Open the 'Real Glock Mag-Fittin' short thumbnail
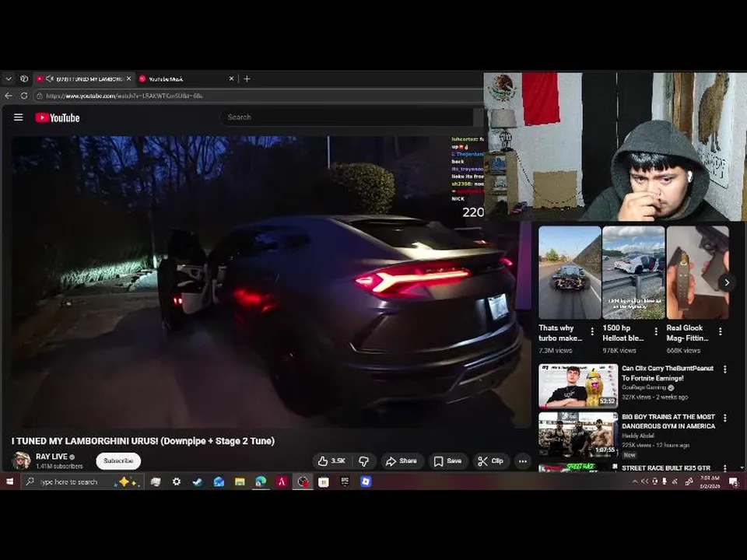The height and width of the screenshot is (560, 747). (x=697, y=272)
